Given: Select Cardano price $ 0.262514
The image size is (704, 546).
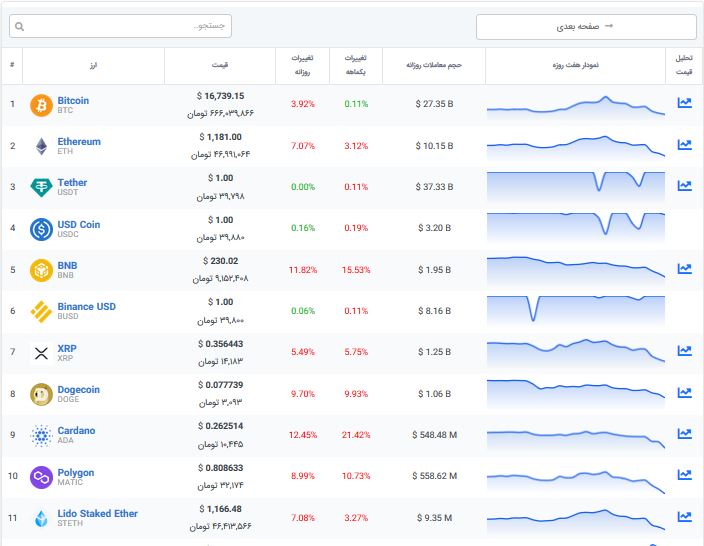Looking at the screenshot, I should coord(220,426).
